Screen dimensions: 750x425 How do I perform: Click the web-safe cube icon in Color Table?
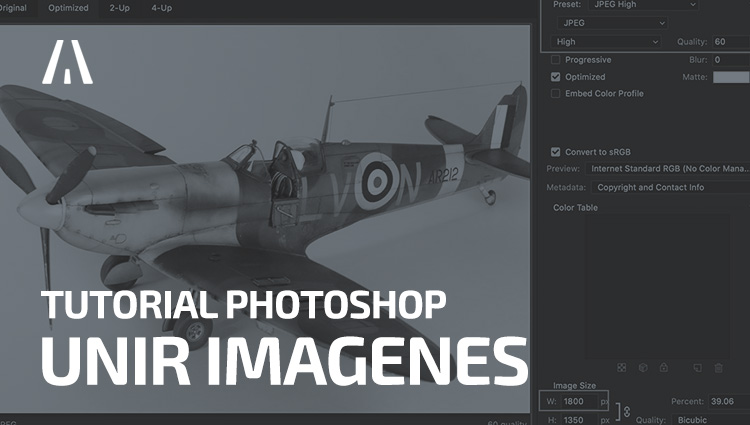click(643, 368)
